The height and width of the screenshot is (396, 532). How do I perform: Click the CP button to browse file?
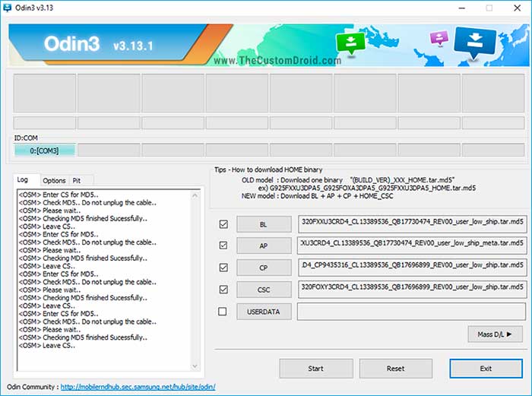click(264, 268)
